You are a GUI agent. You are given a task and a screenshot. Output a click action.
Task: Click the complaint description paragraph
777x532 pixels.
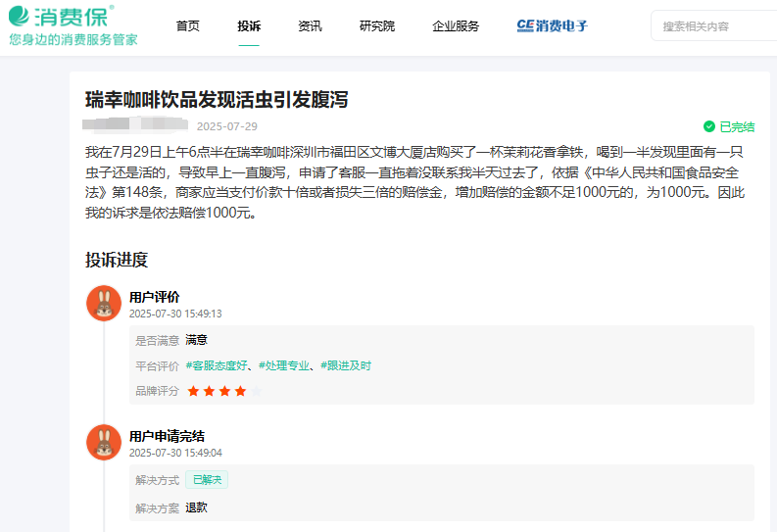coord(414,182)
